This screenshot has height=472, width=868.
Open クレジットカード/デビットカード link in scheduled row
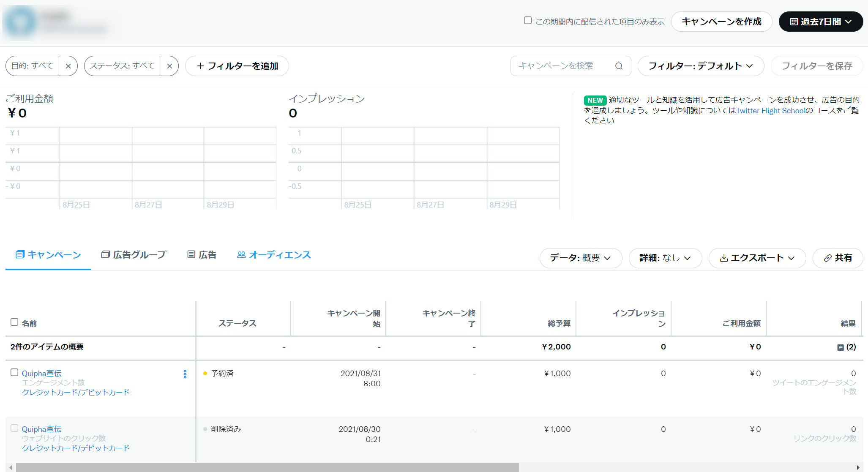tap(76, 393)
